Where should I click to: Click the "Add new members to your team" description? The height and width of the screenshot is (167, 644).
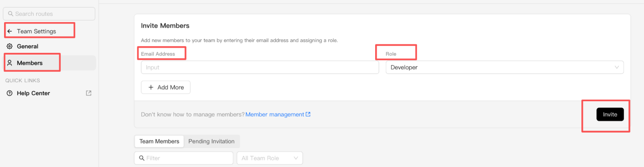[239, 40]
